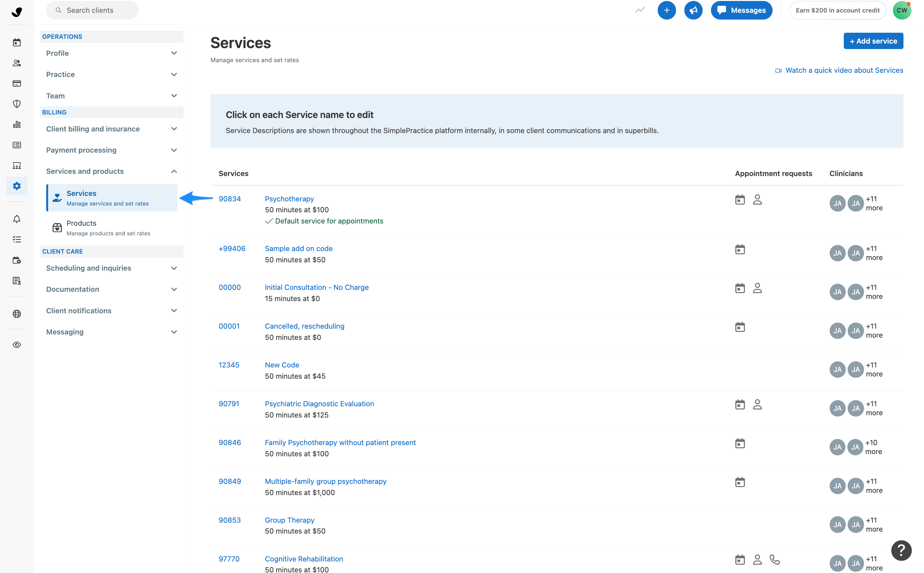Click calendar icon in Cancelled, rescheduling row

[740, 327]
